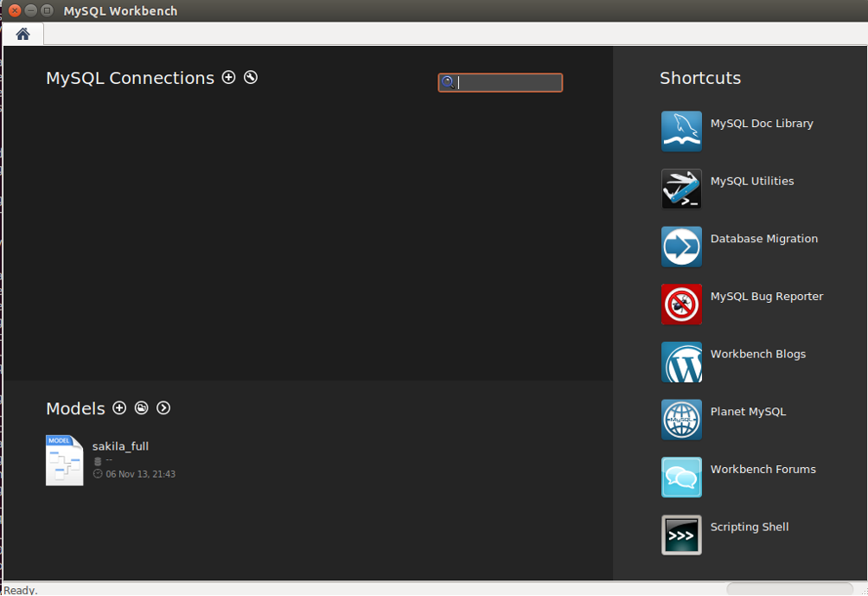Open the MySQL Bug Reporter icon
The height and width of the screenshot is (596, 868).
tap(681, 304)
